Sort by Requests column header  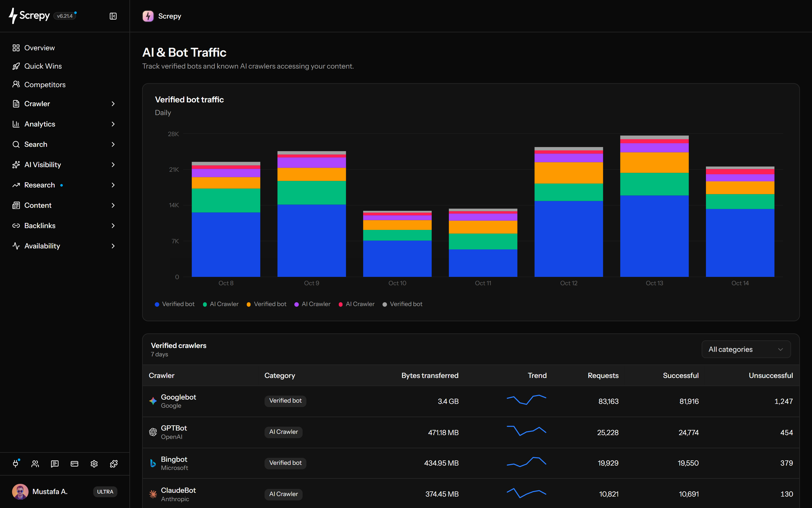(603, 376)
